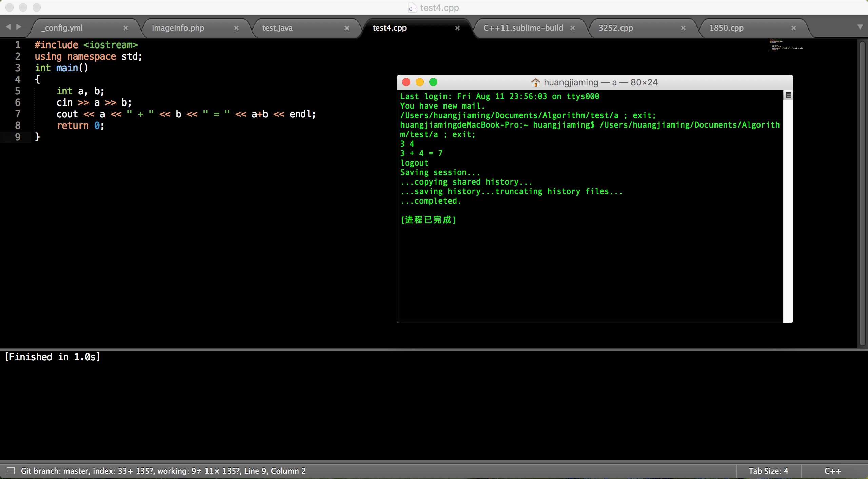Image resolution: width=868 pixels, height=479 pixels.
Task: Click 'return' keyword on line 8
Action: 73,126
